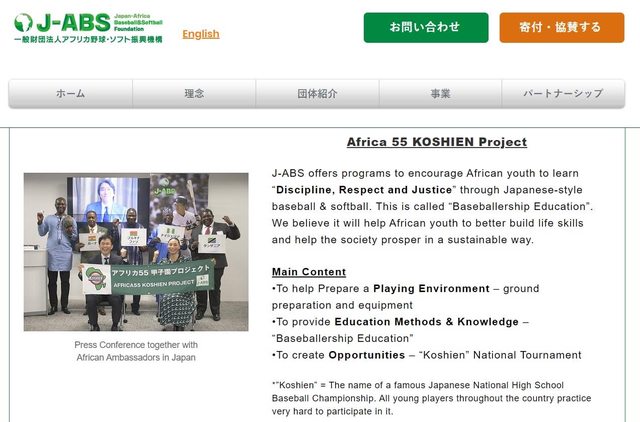640x422 pixels.
Task: Open the 理念 navigation tab
Action: pyautogui.click(x=194, y=93)
